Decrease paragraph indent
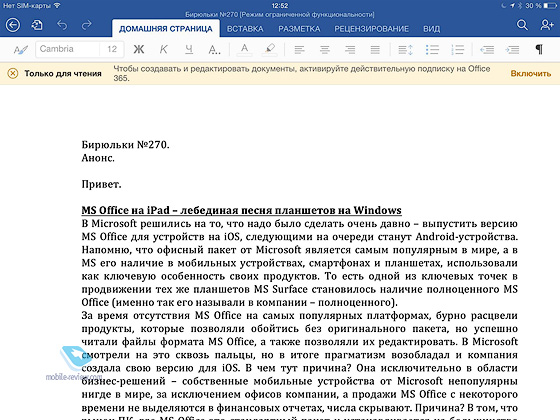Screen dimensions: 560x420 coord(487,49)
